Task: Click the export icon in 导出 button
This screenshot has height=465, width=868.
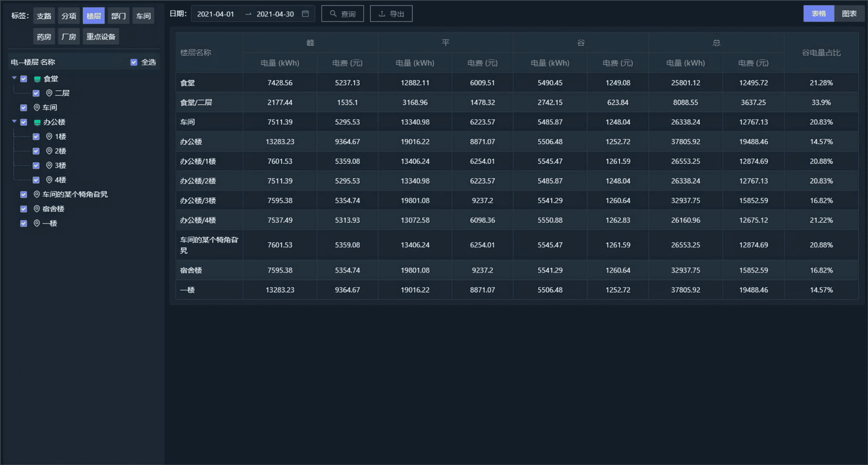Action: click(382, 14)
